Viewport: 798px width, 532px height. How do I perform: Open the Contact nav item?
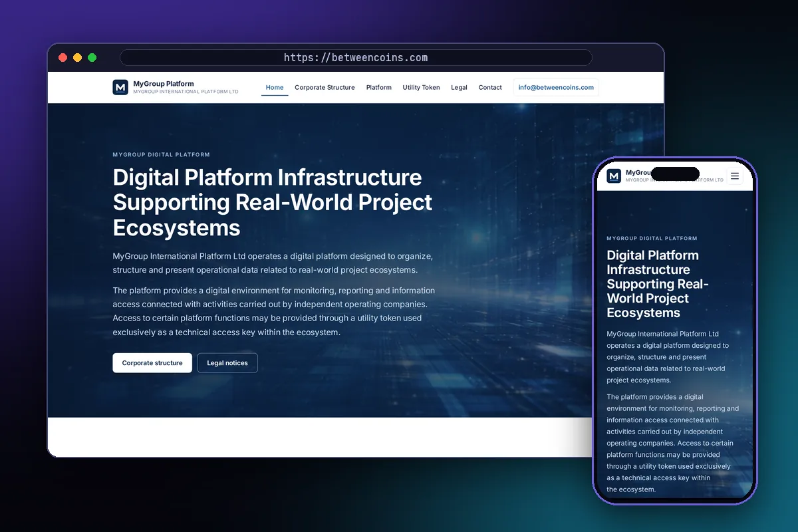(490, 88)
